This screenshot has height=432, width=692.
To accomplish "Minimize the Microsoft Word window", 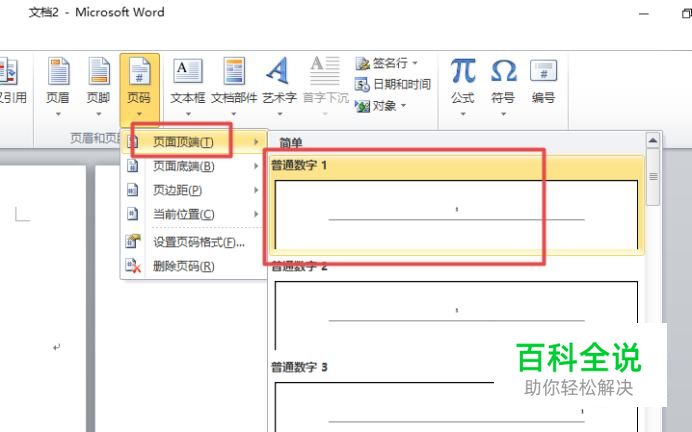I will (644, 14).
